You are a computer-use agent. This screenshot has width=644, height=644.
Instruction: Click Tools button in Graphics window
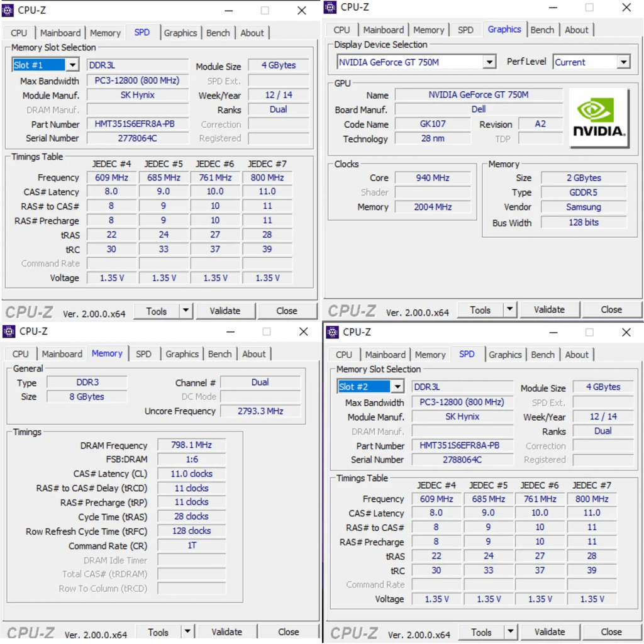(x=480, y=309)
